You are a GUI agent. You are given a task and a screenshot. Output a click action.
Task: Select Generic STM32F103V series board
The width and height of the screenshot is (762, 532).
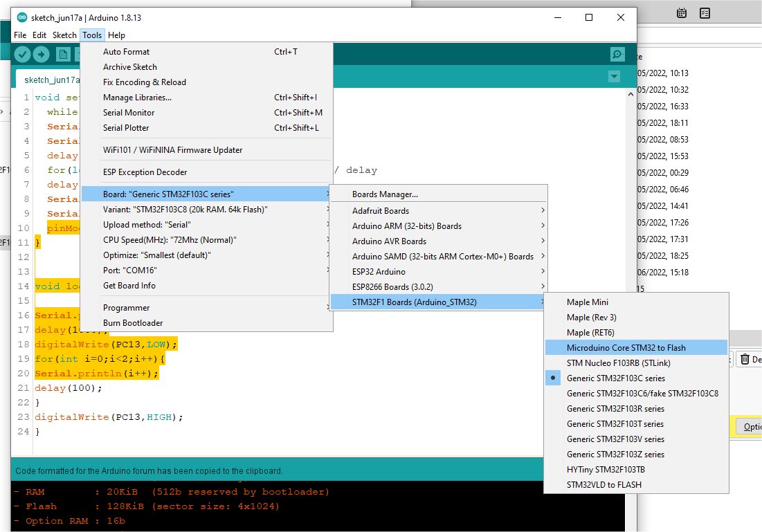click(636, 439)
